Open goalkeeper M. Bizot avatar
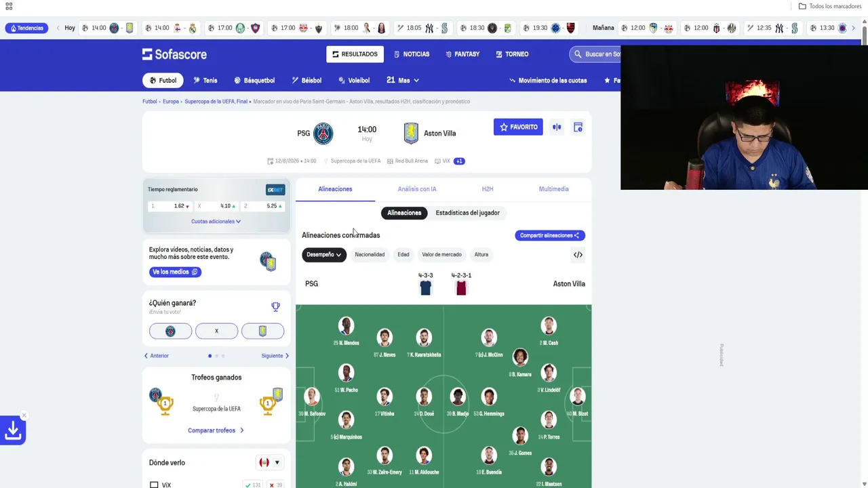The height and width of the screenshot is (488, 868). click(x=578, y=396)
